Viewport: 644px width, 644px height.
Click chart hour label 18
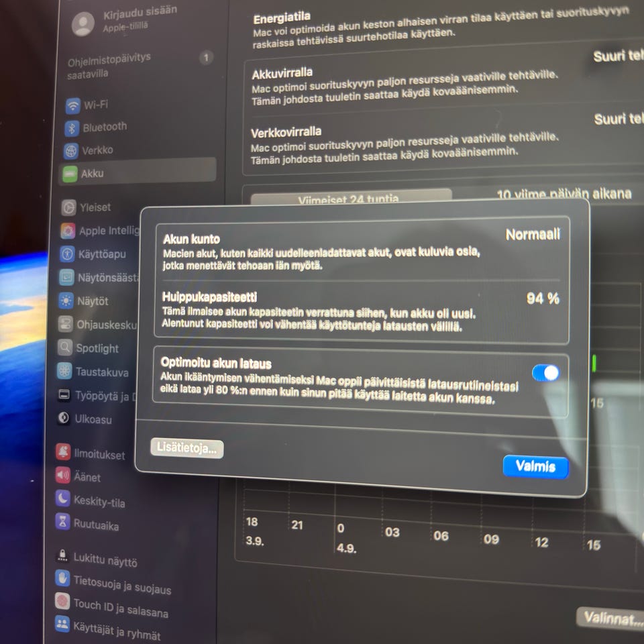pyautogui.click(x=252, y=522)
